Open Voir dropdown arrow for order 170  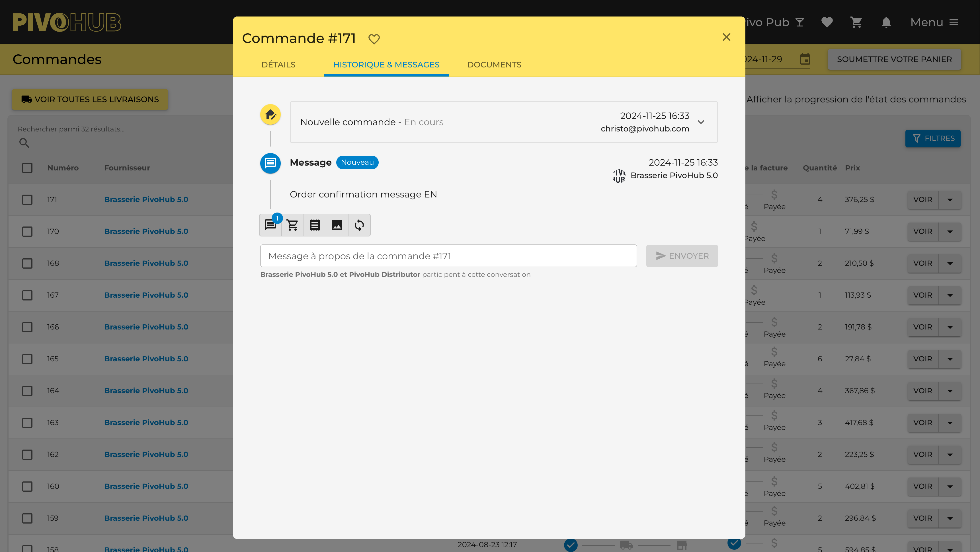(x=950, y=232)
